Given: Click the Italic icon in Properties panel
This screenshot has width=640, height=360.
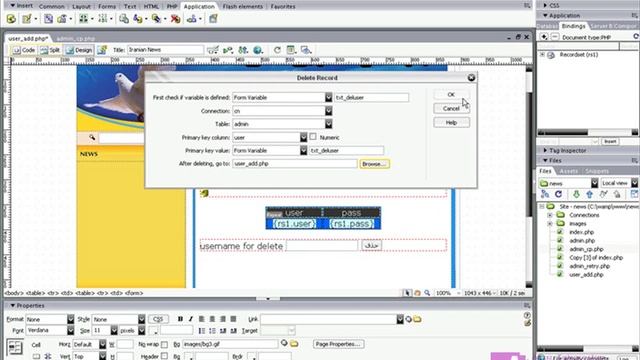Looking at the screenshot, I should click(x=191, y=319).
